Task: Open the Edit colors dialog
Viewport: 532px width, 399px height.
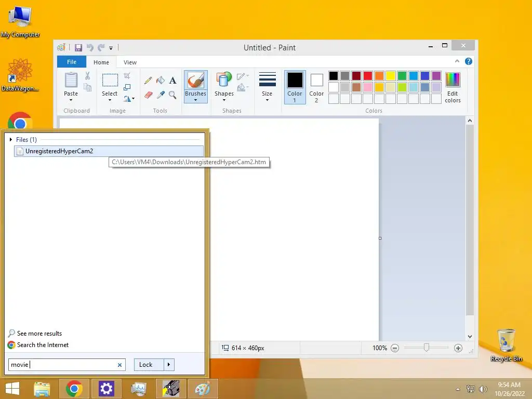Action: pos(453,87)
